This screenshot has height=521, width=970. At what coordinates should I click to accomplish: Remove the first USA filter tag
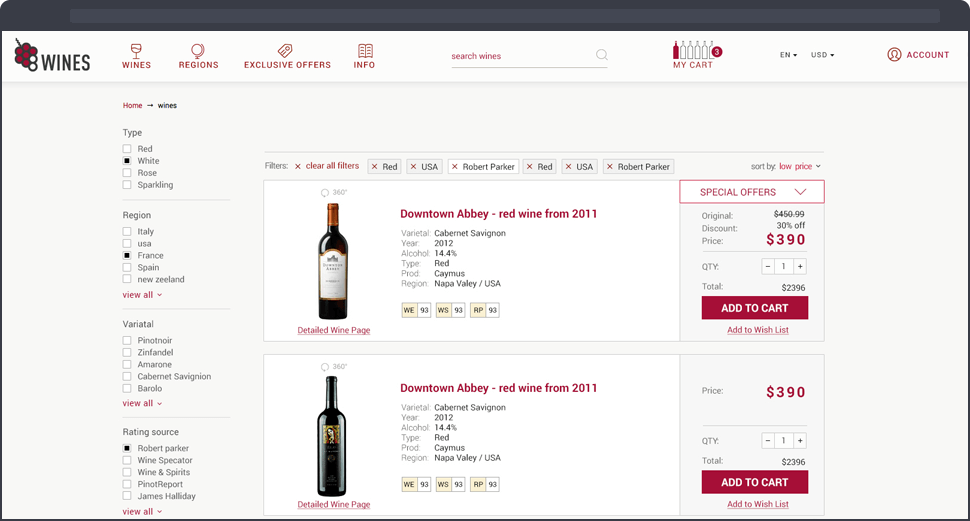pyautogui.click(x=413, y=166)
